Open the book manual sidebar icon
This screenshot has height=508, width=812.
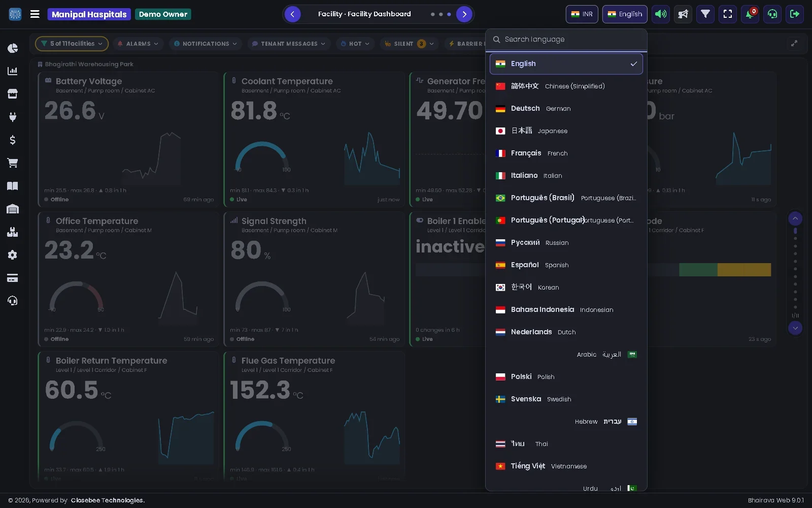coord(13,186)
